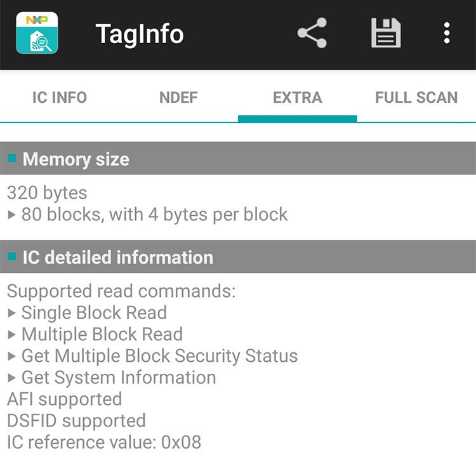Open the NDEF tab
Screen dimensions: 476x476
point(178,98)
